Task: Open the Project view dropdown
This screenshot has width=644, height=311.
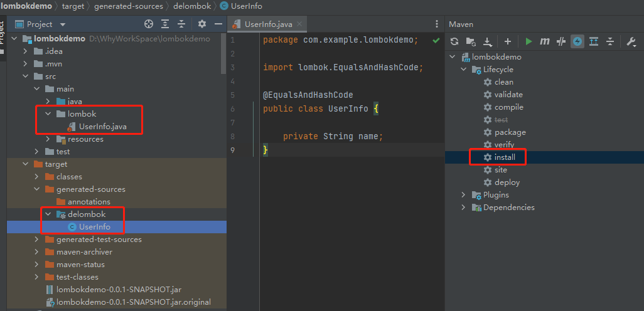Action: (63, 24)
